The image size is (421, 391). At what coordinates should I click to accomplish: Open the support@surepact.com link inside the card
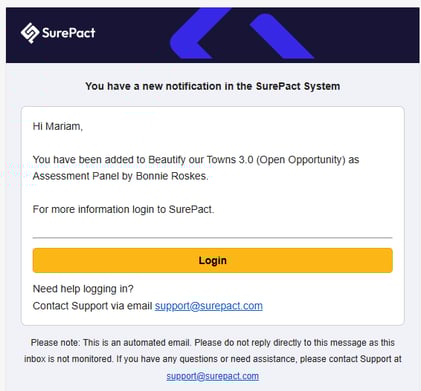[209, 306]
